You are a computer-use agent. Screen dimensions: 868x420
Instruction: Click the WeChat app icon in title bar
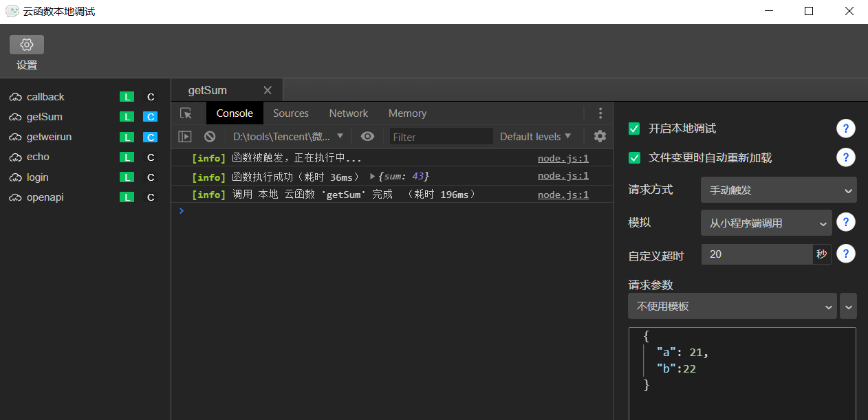point(12,11)
